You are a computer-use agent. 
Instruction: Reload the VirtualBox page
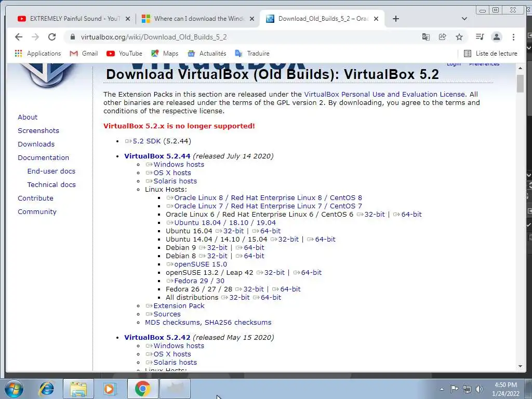[52, 37]
